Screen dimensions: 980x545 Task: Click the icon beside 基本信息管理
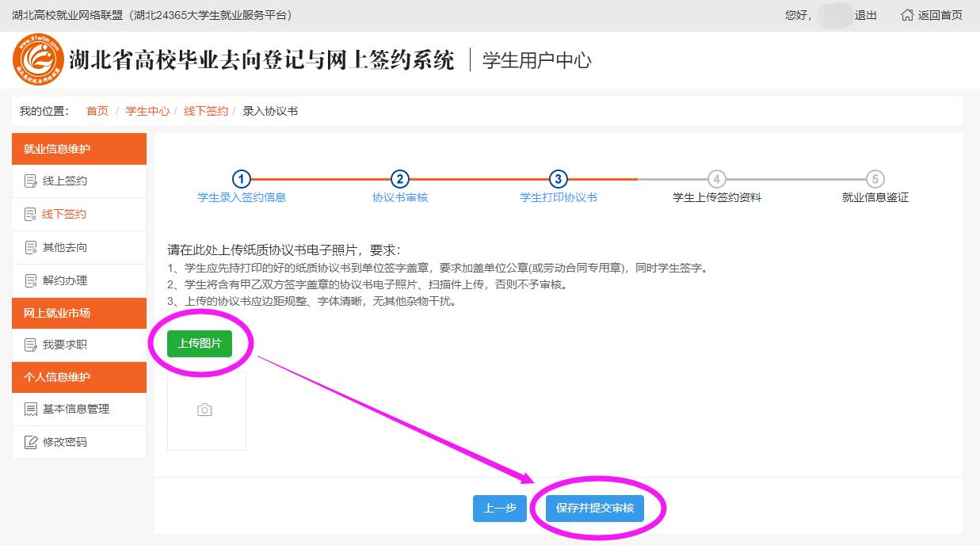pyautogui.click(x=31, y=410)
